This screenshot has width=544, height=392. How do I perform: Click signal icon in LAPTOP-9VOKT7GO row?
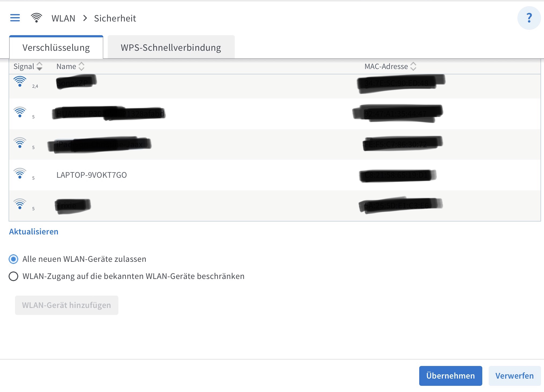pyautogui.click(x=20, y=173)
